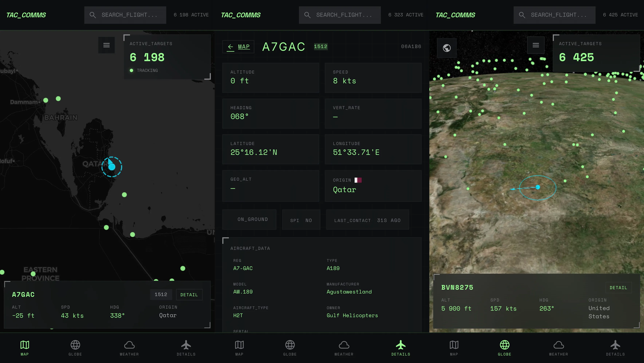The height and width of the screenshot is (363, 644).
Task: Click the ON_GROUND status chip
Action: [249, 220]
